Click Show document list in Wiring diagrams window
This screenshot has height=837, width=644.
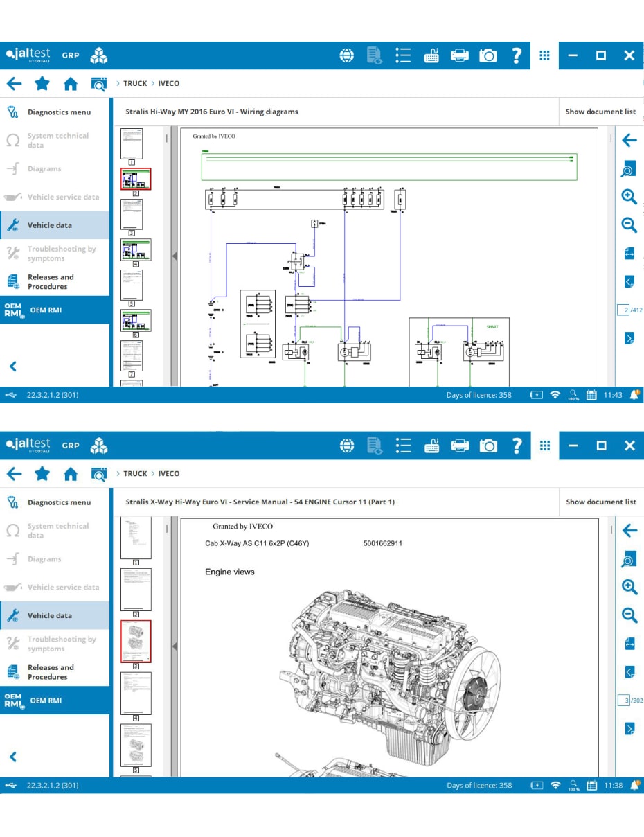click(x=600, y=112)
